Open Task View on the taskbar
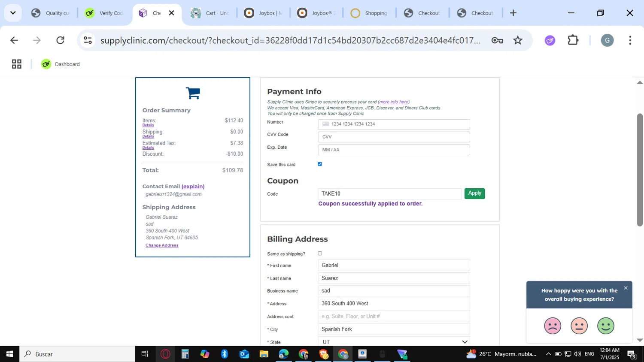The height and width of the screenshot is (362, 644). point(145,354)
